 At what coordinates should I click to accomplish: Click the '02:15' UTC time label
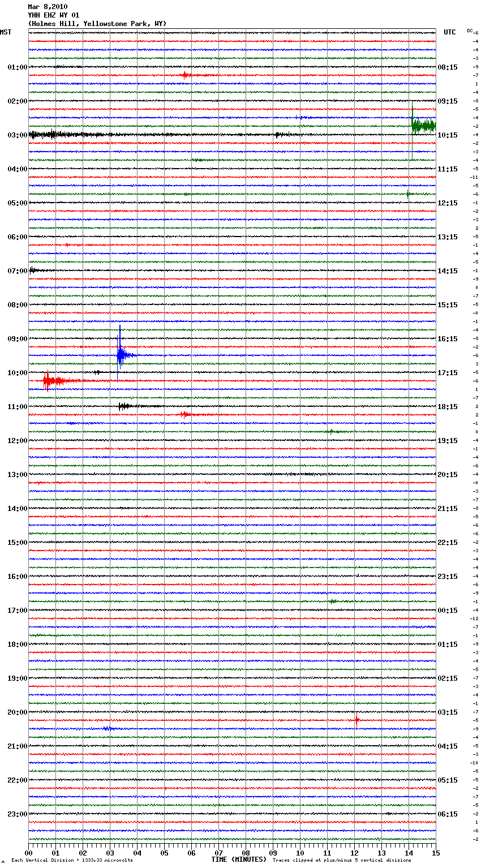tap(448, 678)
